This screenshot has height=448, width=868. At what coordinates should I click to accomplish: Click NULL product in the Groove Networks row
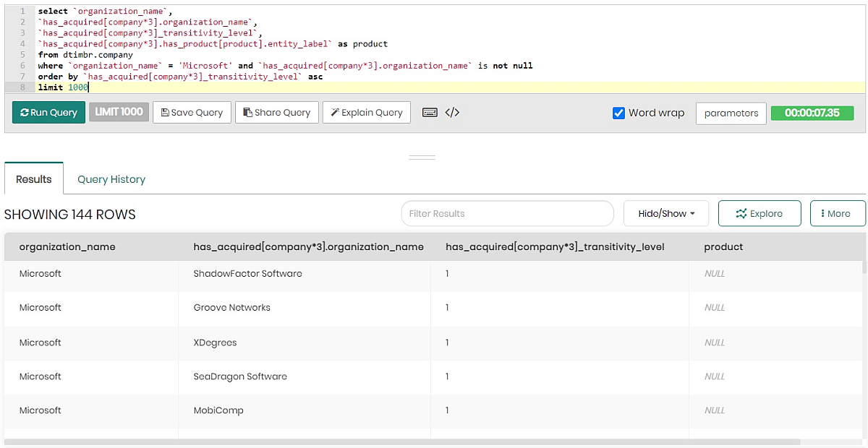point(715,308)
